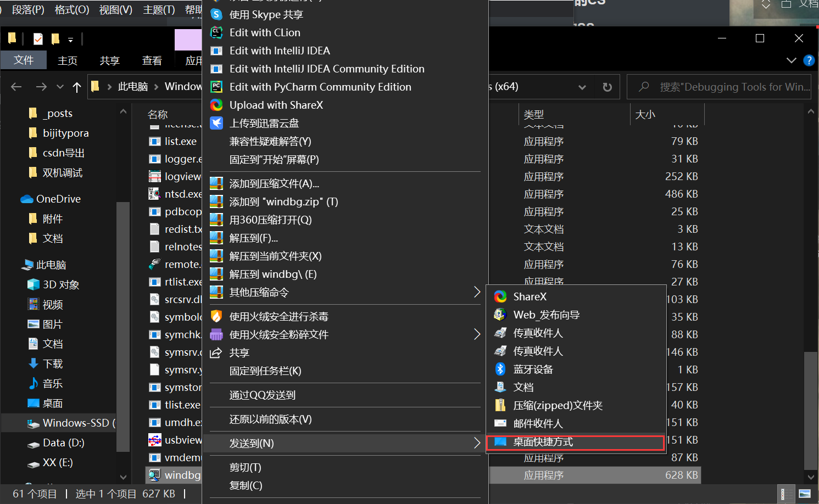This screenshot has width=819, height=504.
Task: Click the zipped folder icon
Action: [x=500, y=405]
